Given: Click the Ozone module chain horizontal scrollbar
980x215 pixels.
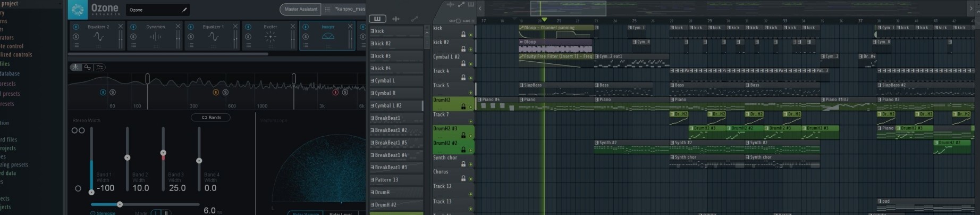Looking at the screenshot, I should [x=168, y=54].
